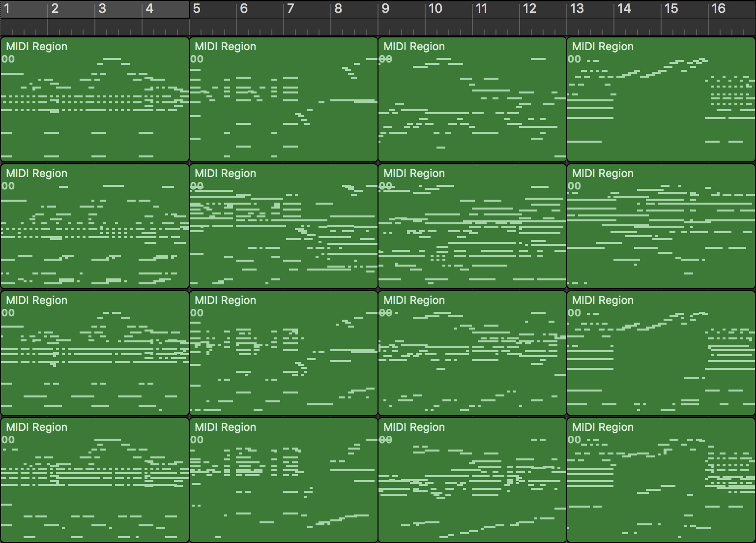Click second track's MIDI Region starting at bar 1

tap(95, 226)
